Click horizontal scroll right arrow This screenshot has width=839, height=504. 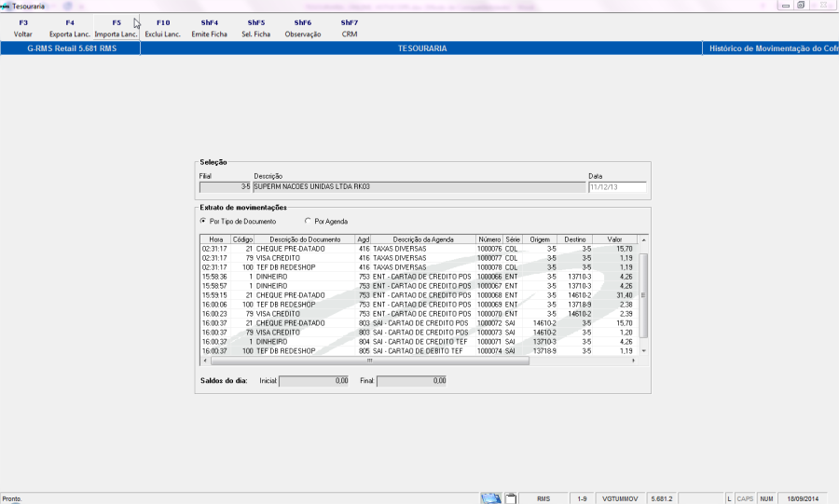click(x=634, y=361)
